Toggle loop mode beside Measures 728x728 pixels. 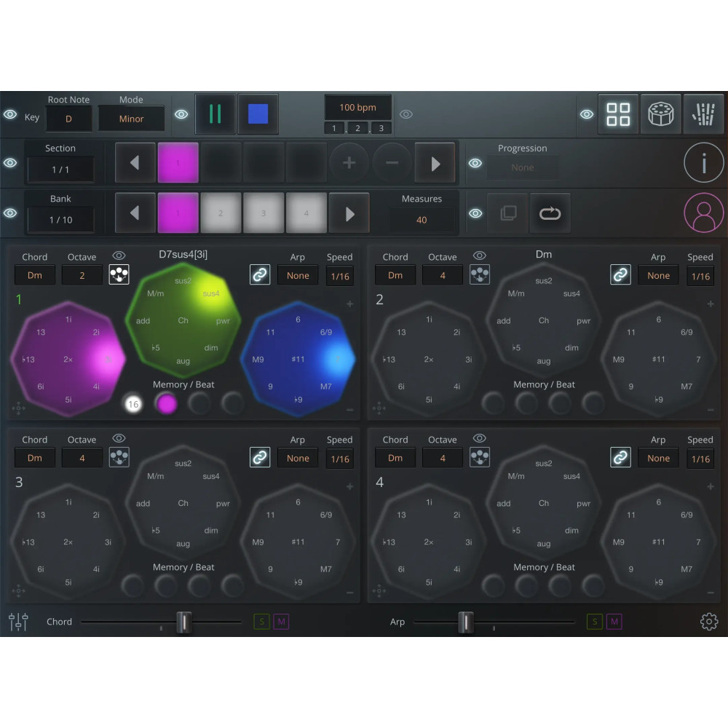(x=550, y=213)
